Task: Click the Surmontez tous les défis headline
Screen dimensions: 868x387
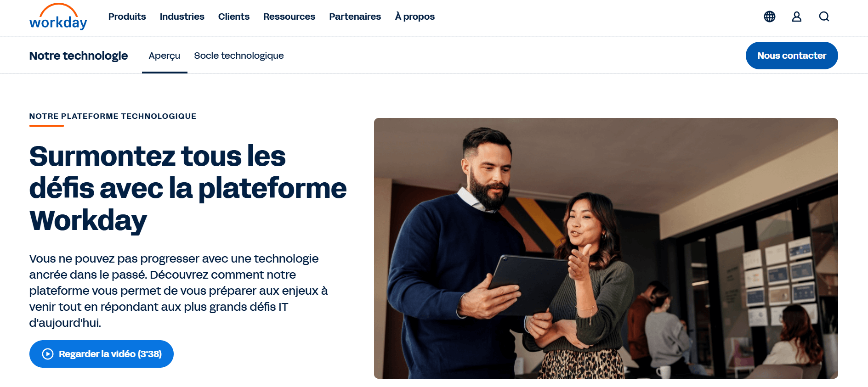Action: click(x=188, y=188)
